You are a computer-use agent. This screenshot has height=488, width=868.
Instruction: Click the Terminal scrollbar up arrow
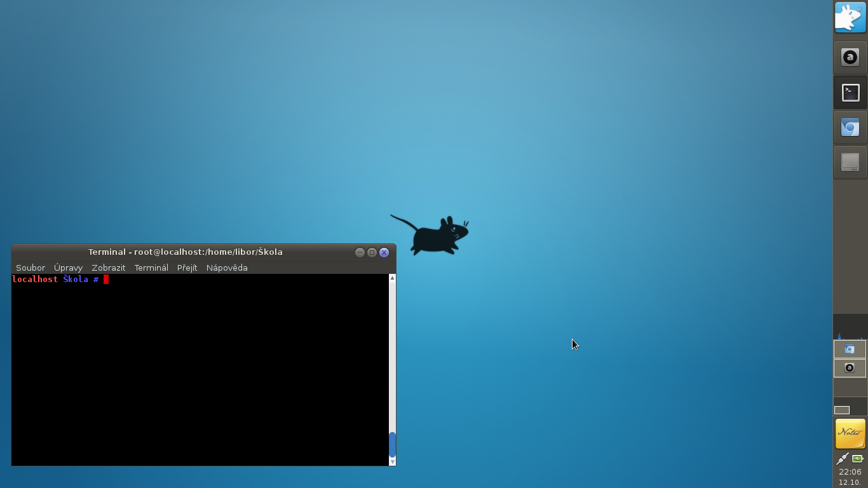[x=392, y=278]
